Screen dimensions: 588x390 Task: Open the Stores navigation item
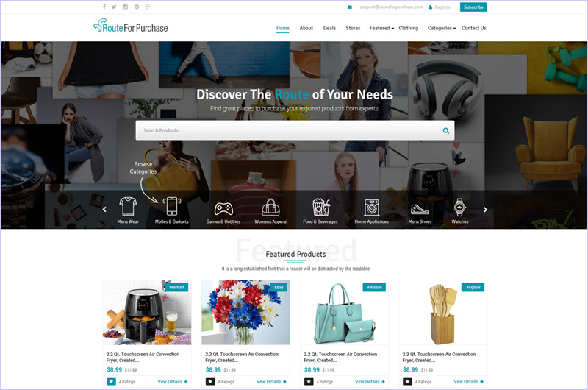coord(353,28)
